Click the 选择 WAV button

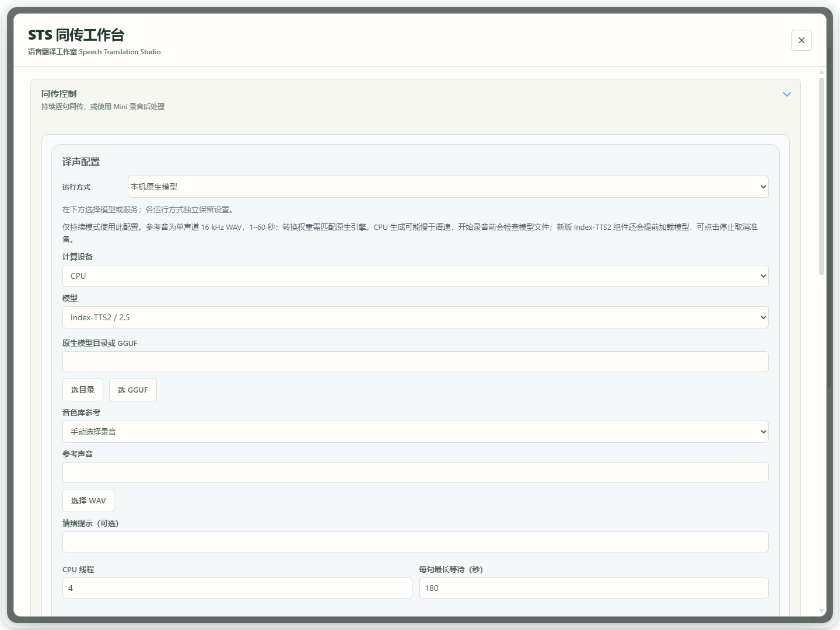click(x=88, y=501)
